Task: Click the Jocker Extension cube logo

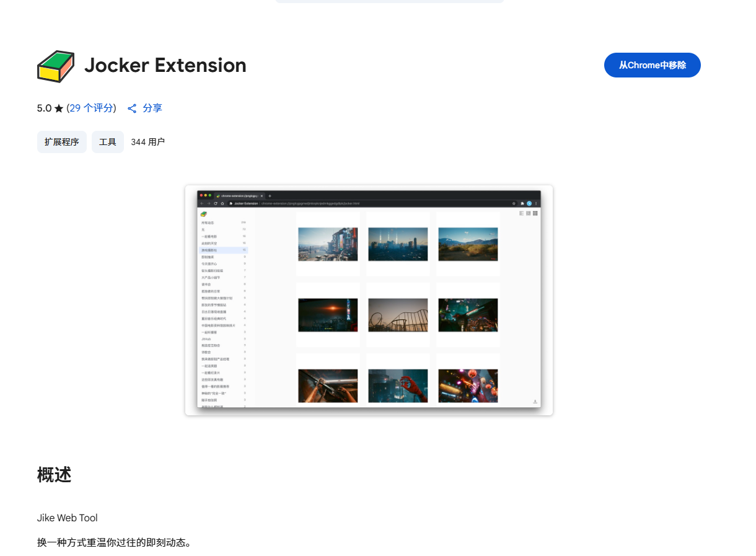Action: [x=56, y=66]
